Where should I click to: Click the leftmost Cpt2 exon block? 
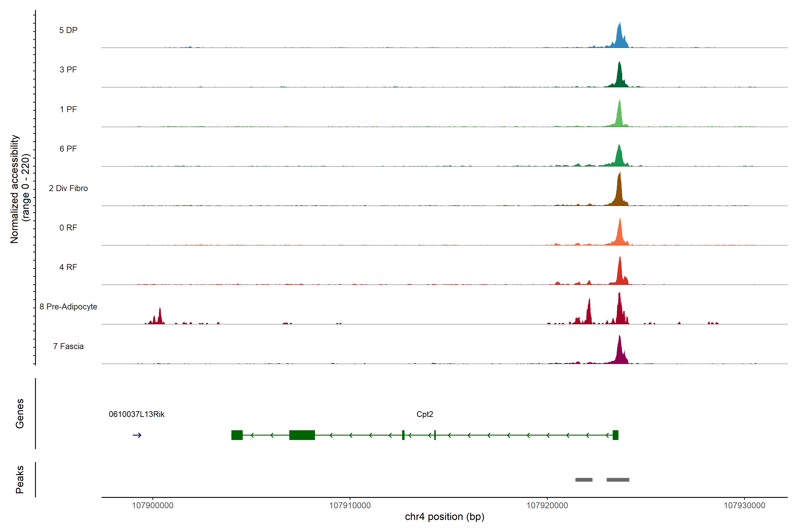(237, 435)
